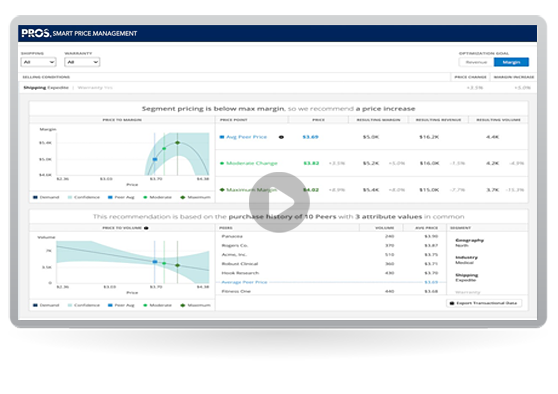The image size is (558, 394).
Task: Click the Industry Medical segment attribute
Action: pyautogui.click(x=467, y=260)
